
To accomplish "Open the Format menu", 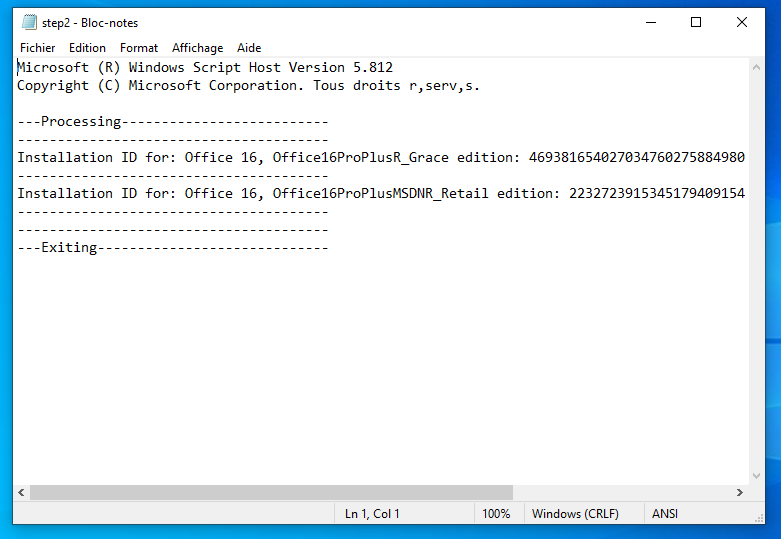I will (x=138, y=48).
